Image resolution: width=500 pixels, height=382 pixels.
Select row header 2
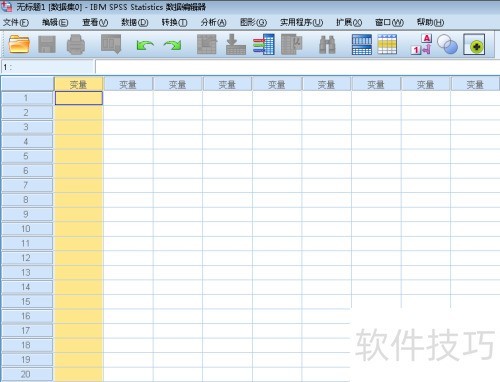coord(27,113)
